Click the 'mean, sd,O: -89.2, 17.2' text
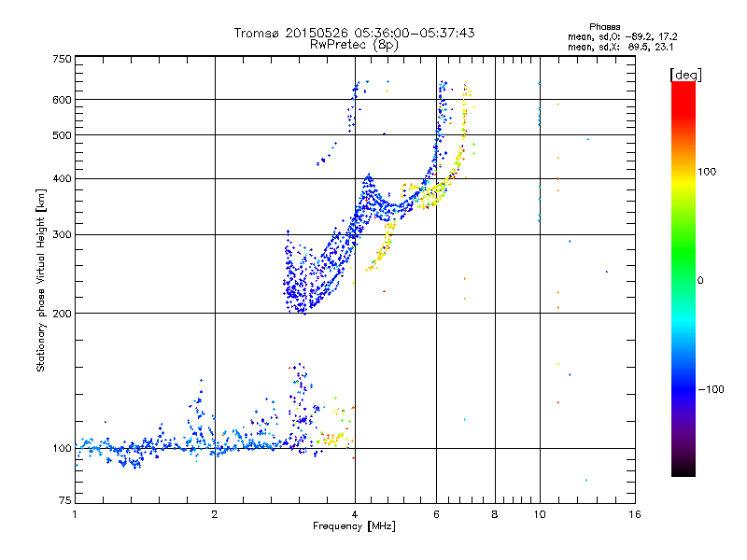 click(622, 36)
